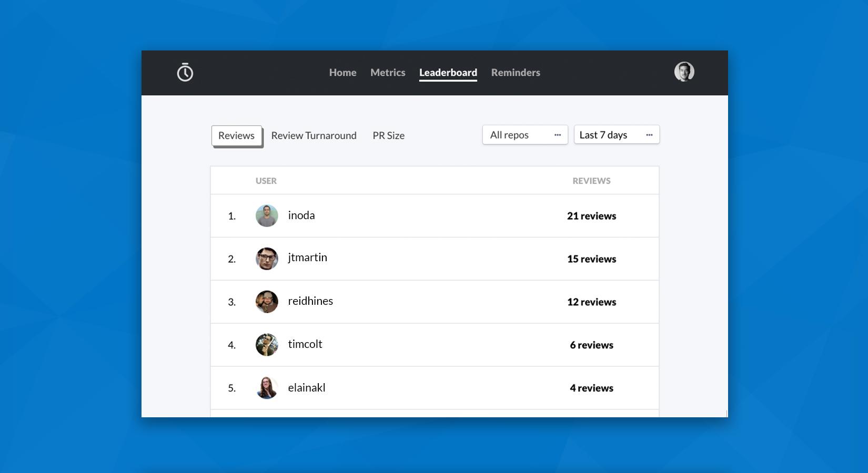Open the Metrics page
The image size is (868, 473).
388,73
